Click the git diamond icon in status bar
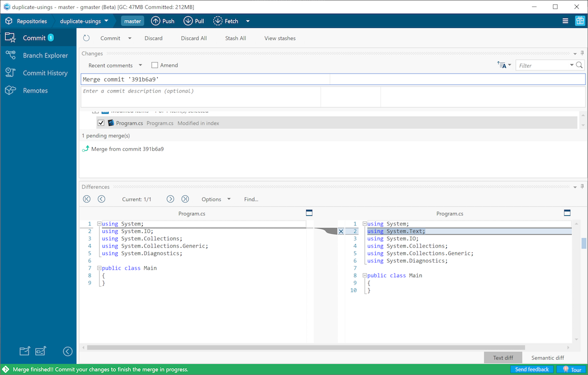This screenshot has height=375, width=588. tap(6, 370)
